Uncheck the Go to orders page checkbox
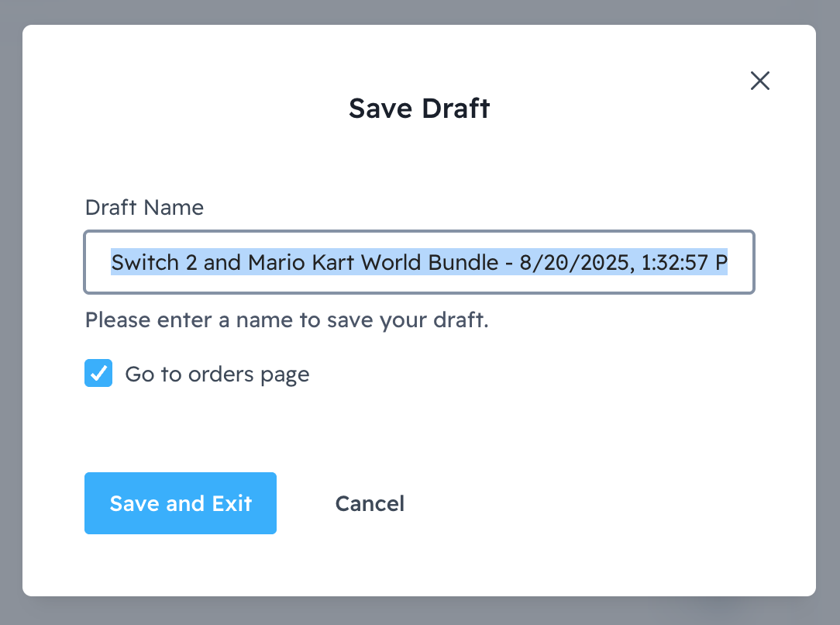Screen dimensions: 840x625 pos(98,374)
